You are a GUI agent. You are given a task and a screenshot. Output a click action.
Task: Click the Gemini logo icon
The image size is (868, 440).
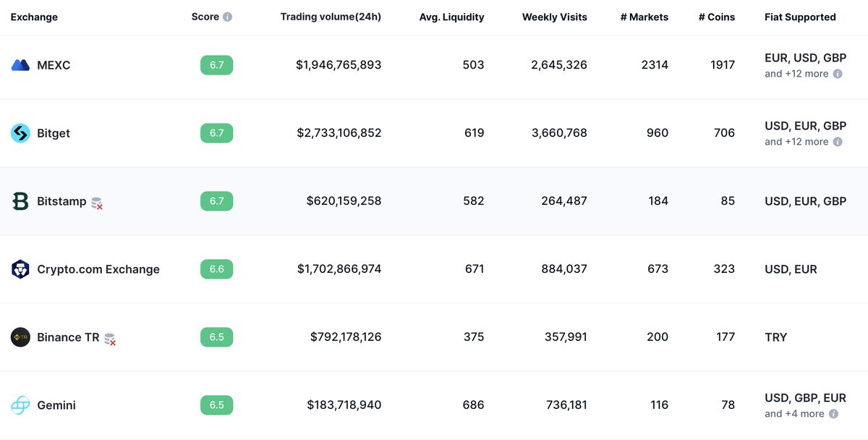coord(20,405)
